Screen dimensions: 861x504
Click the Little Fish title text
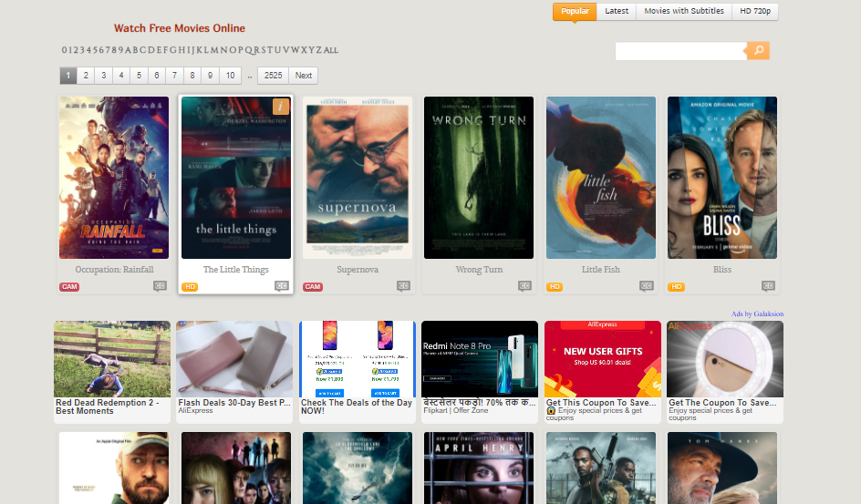[601, 269]
